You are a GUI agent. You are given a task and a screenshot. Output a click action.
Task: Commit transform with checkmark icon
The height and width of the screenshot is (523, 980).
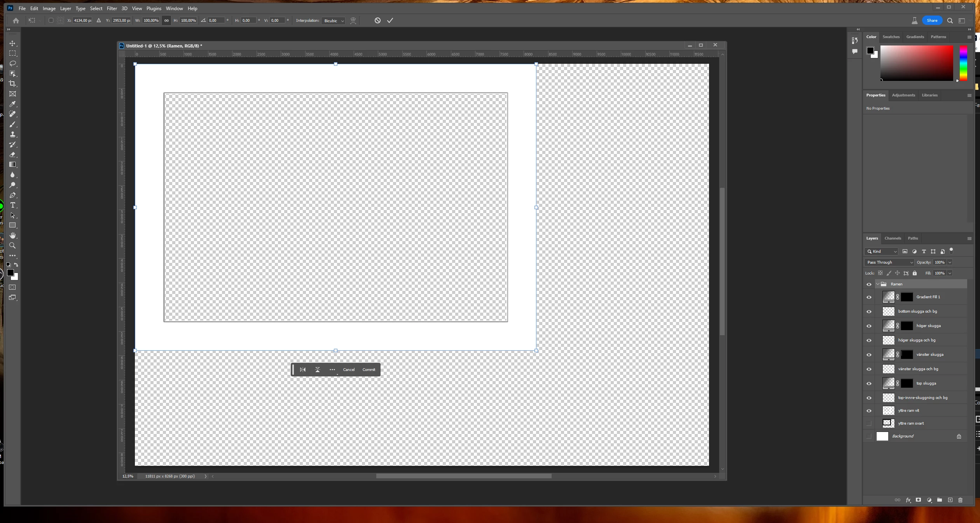390,21
